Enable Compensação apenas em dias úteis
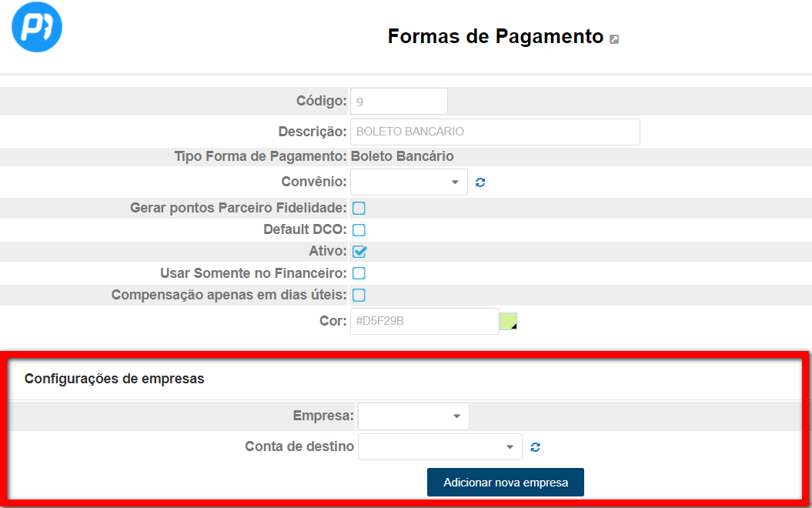Viewport: 812px width, 508px height. click(359, 295)
